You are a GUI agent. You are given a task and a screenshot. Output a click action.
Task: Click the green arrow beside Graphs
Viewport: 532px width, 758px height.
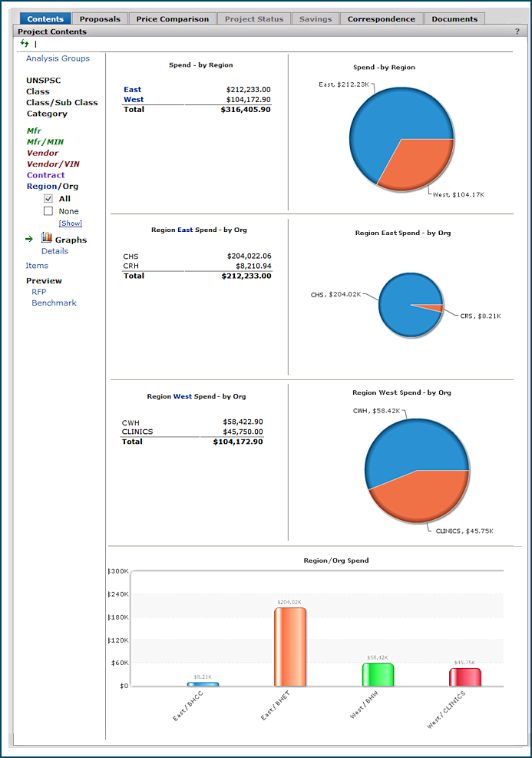(30, 240)
